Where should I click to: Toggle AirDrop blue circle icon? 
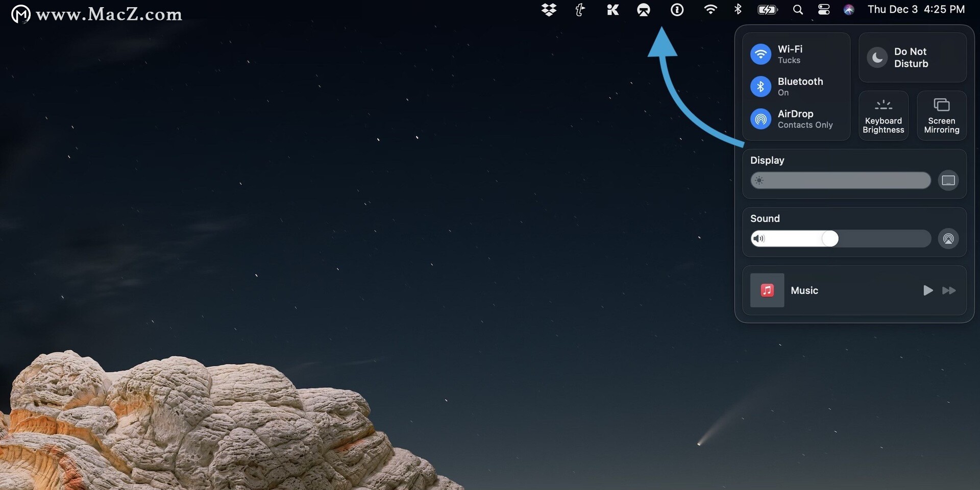[x=761, y=119]
